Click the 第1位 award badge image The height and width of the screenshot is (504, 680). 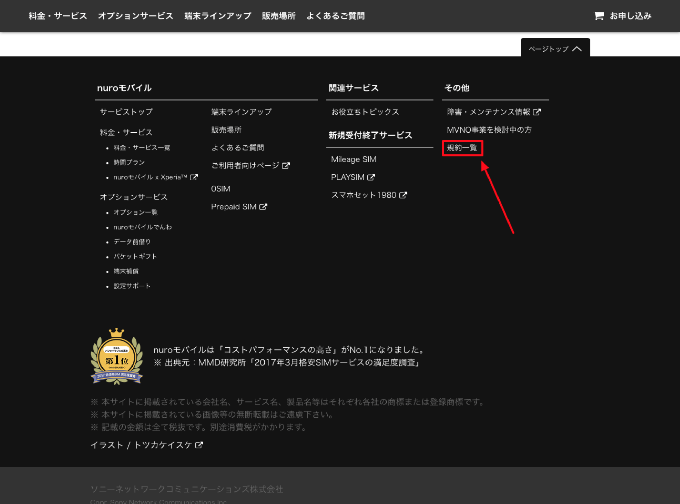[x=117, y=356]
